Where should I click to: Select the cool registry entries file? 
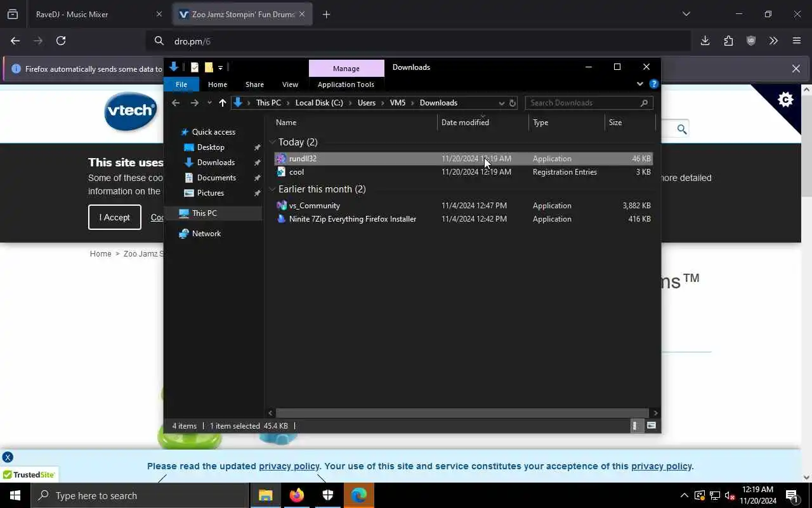click(464, 172)
